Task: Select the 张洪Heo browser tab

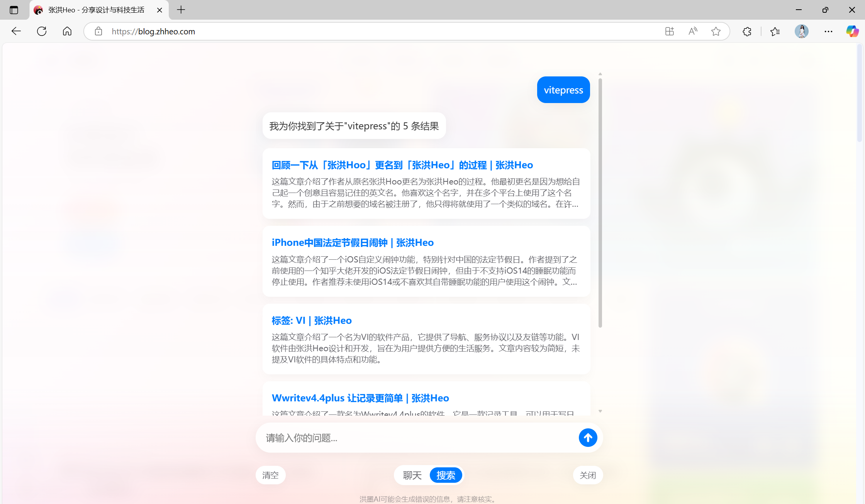Action: [x=99, y=10]
